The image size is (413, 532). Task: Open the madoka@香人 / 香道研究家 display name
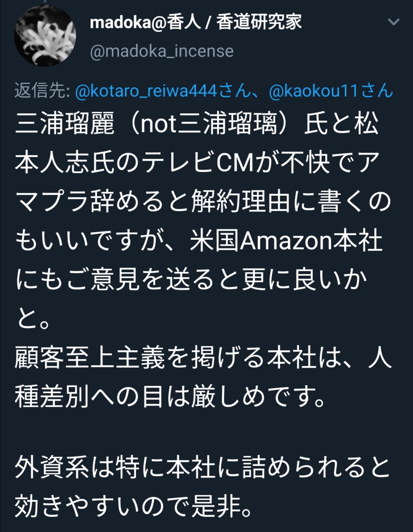196,22
